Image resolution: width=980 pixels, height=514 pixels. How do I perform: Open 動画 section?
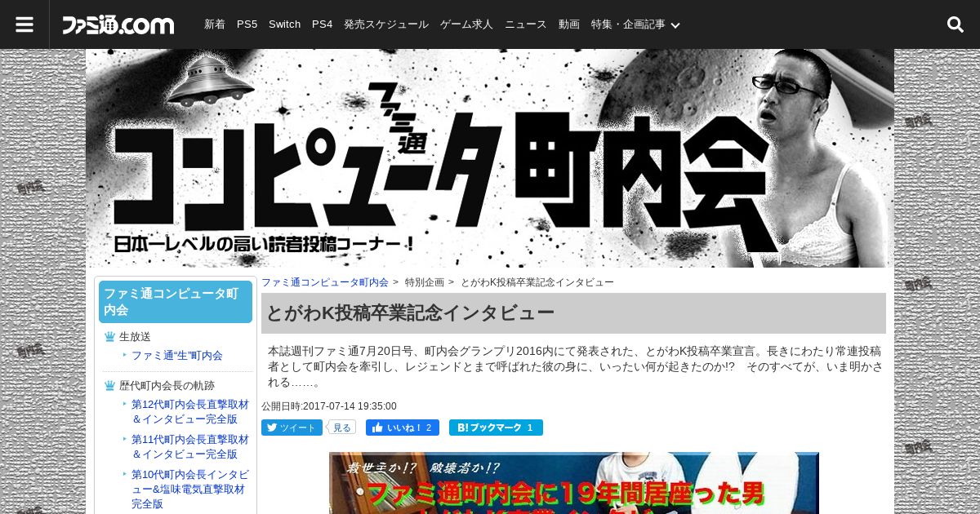click(x=569, y=24)
